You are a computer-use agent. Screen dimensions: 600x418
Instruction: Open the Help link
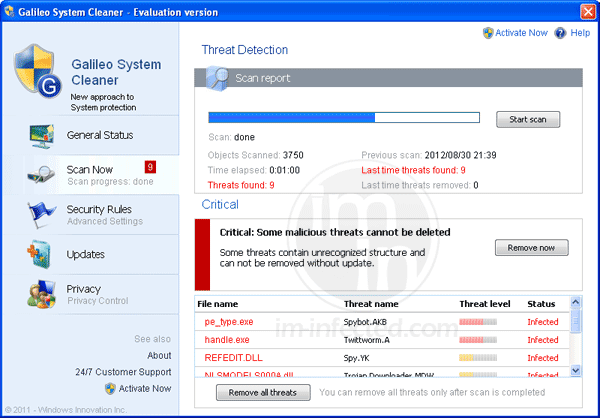(580, 33)
